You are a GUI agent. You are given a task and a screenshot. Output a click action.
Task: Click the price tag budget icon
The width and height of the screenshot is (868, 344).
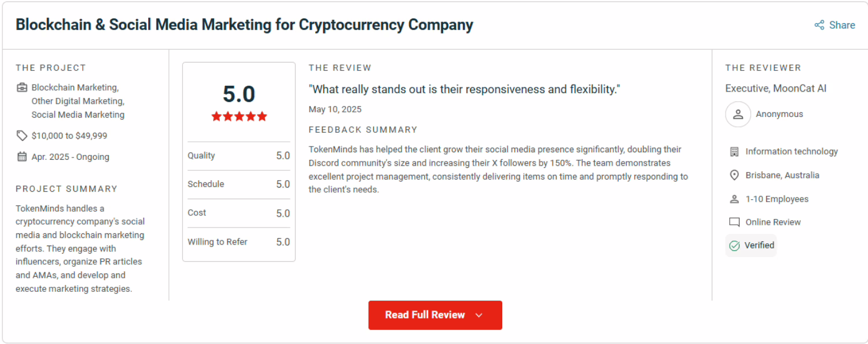click(22, 136)
